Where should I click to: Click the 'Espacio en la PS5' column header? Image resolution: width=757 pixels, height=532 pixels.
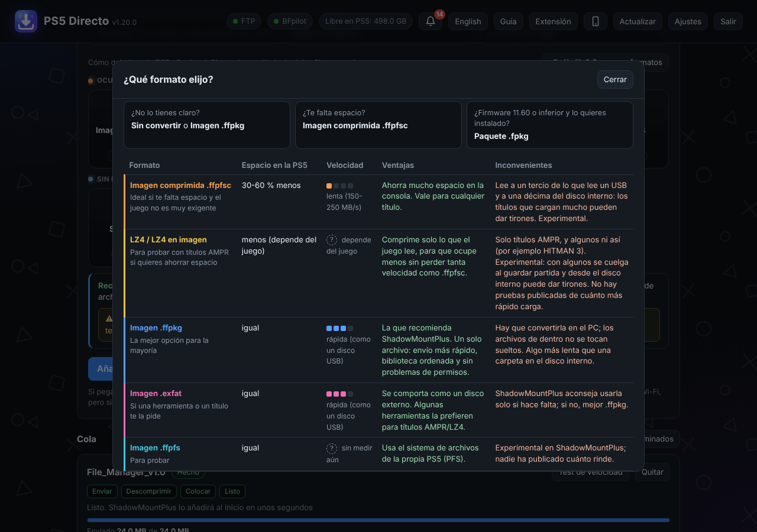[274, 166]
